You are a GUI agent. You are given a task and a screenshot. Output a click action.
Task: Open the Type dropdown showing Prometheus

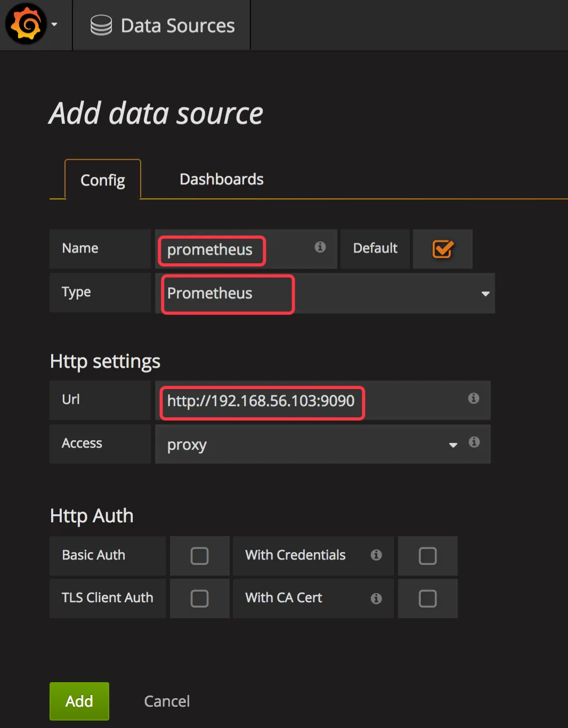click(325, 294)
